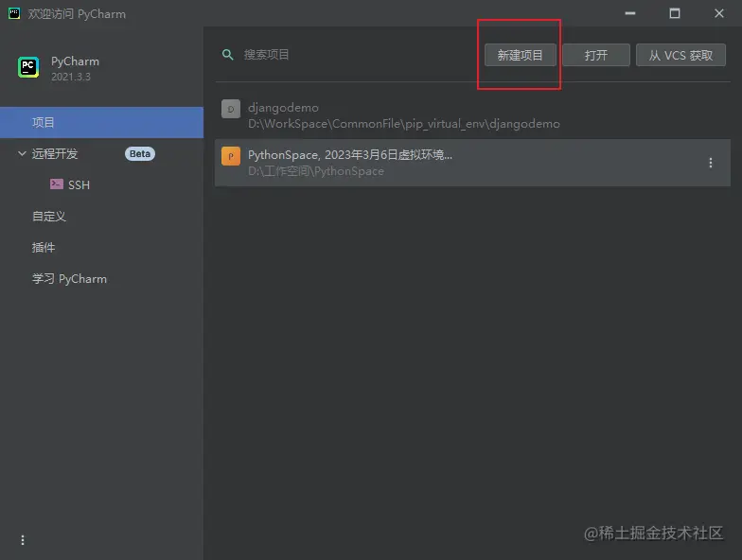Click the 2021.3.3 version text

[70, 77]
